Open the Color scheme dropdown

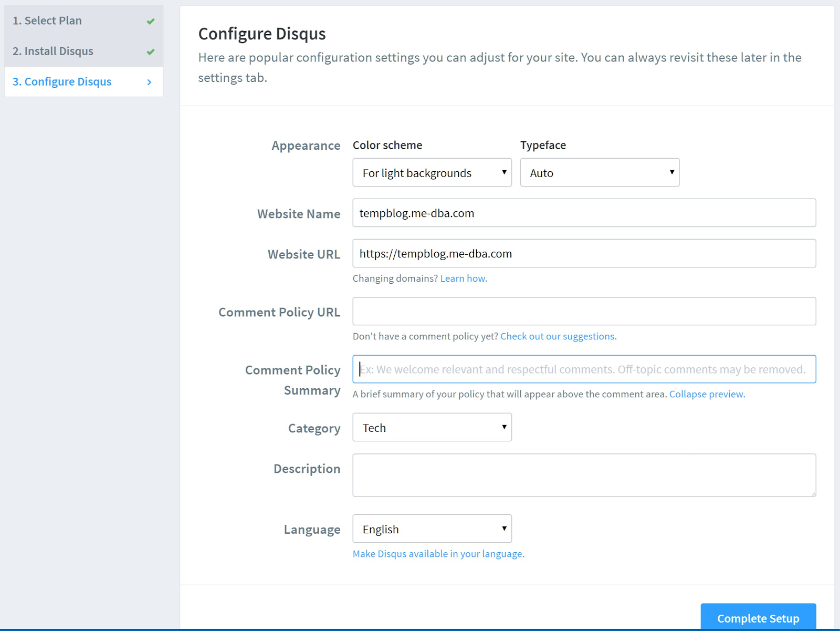pyautogui.click(x=432, y=173)
